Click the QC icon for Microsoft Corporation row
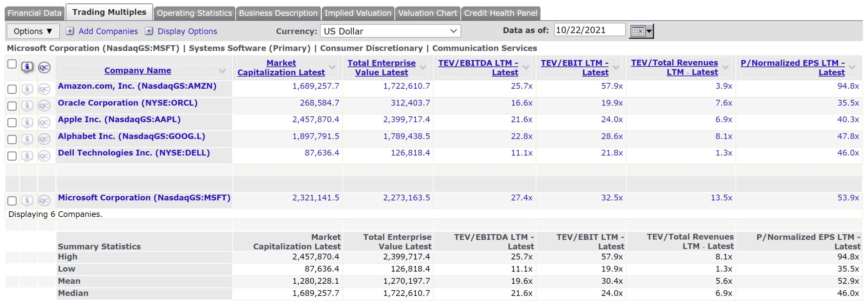The height and width of the screenshot is (305, 868). (x=44, y=201)
